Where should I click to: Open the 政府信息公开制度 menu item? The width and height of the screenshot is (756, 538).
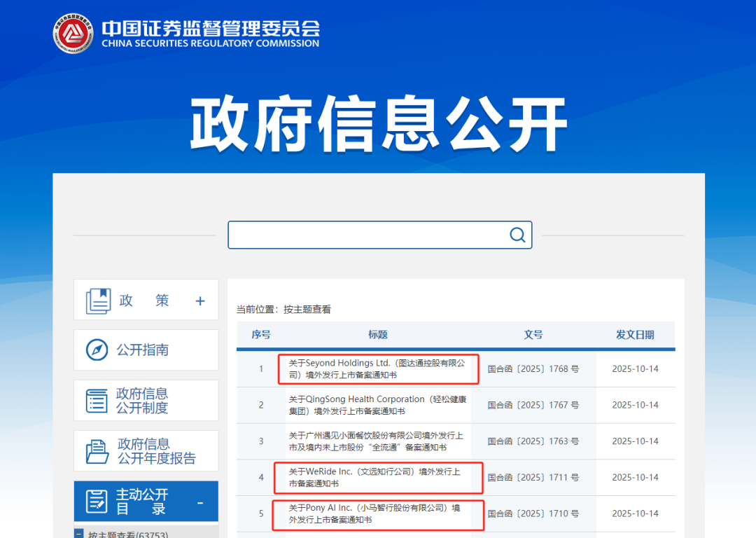coord(143,401)
